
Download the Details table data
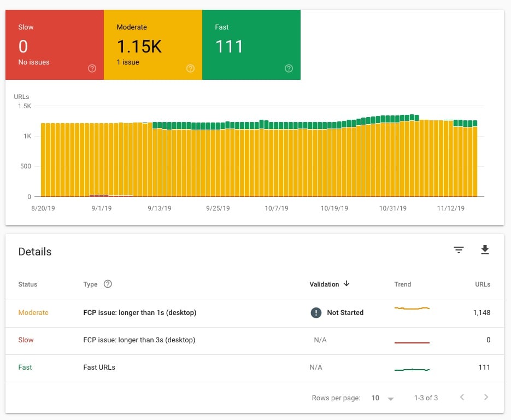pos(485,250)
